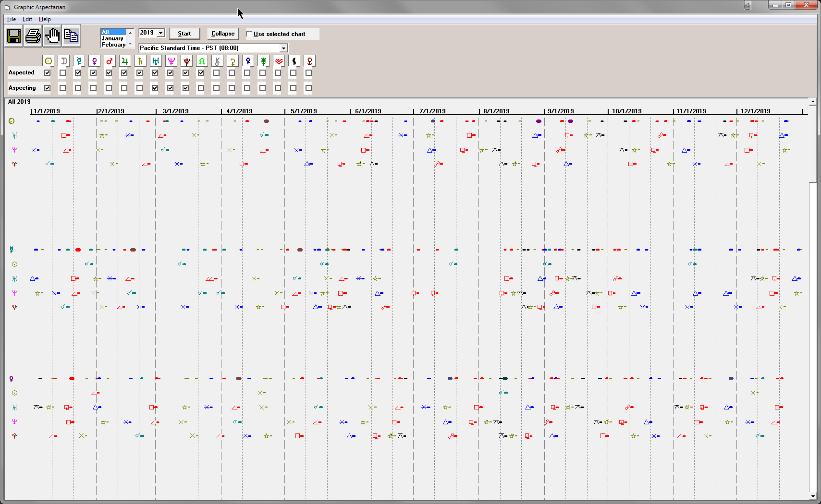Open the Help menu
Viewport: 821px width, 504px height.
coord(45,19)
